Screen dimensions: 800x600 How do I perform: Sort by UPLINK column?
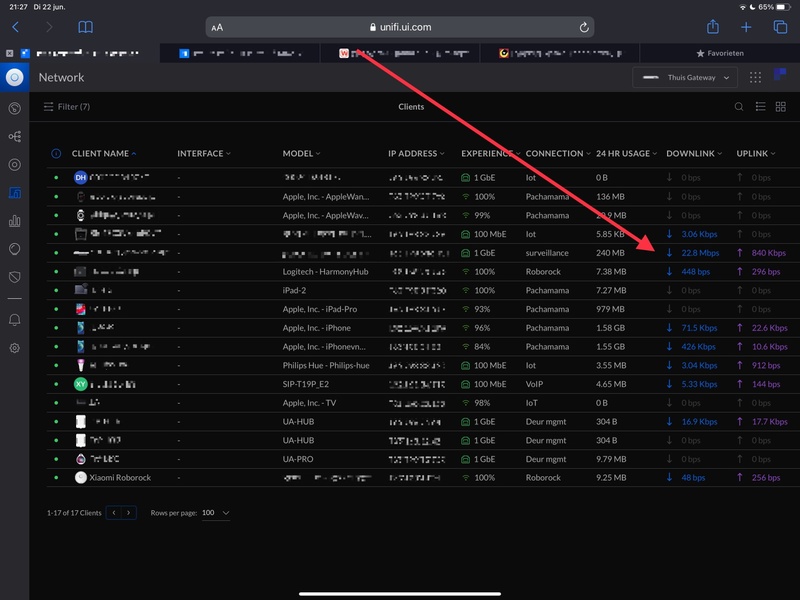[756, 154]
